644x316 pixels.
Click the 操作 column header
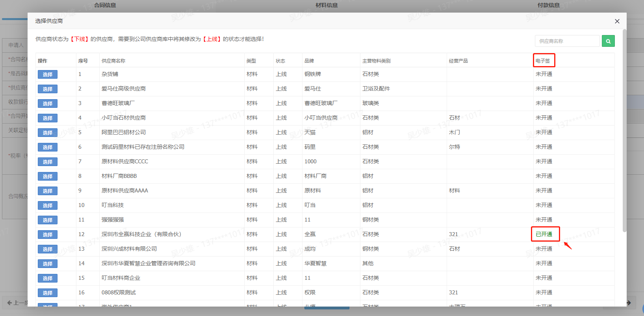click(43, 61)
